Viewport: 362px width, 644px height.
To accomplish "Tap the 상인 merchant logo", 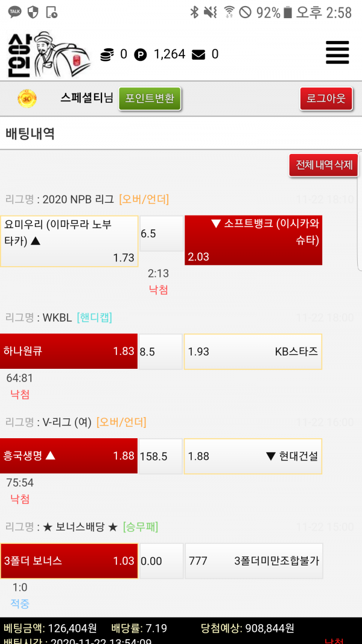I will click(48, 54).
